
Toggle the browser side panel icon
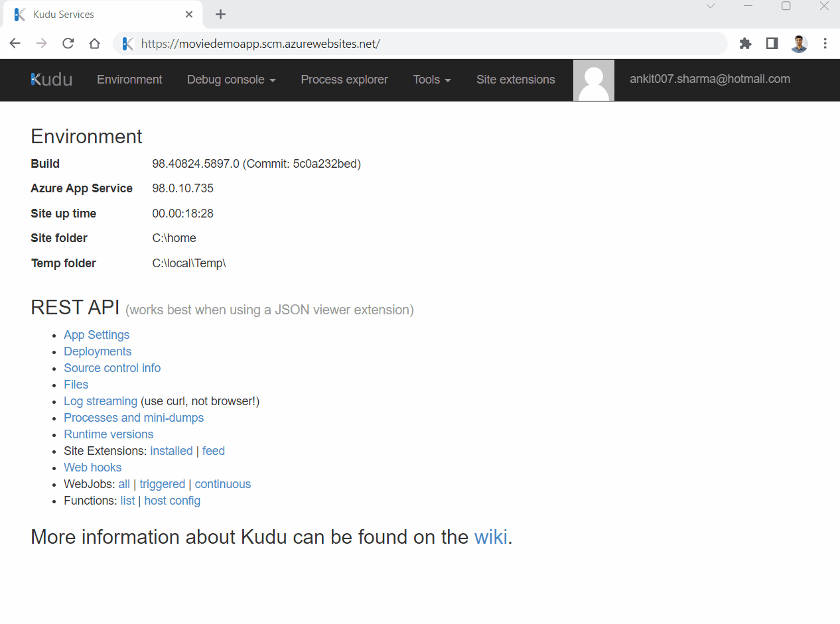(772, 43)
